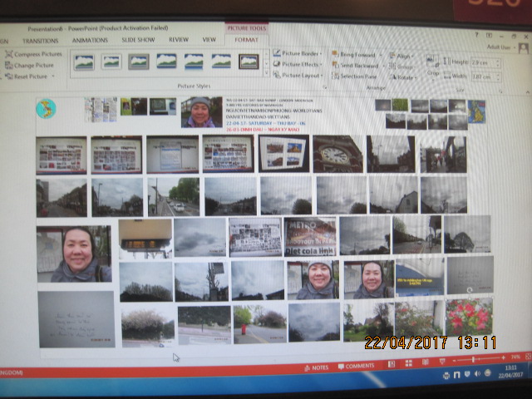Apply the dark double frame picture style

(249, 62)
